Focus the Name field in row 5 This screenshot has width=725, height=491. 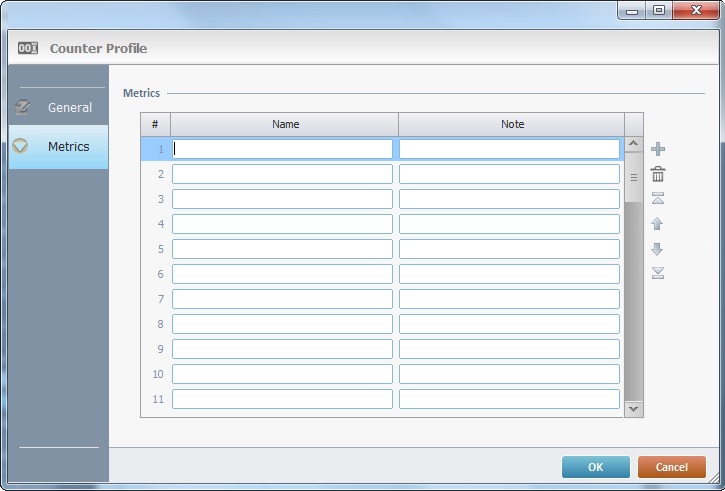click(x=282, y=249)
